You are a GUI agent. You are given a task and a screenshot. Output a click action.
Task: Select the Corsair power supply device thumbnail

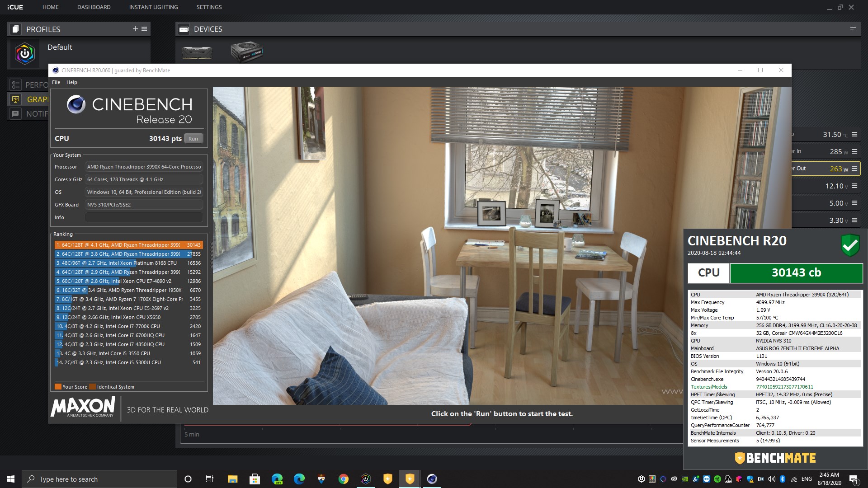click(247, 52)
